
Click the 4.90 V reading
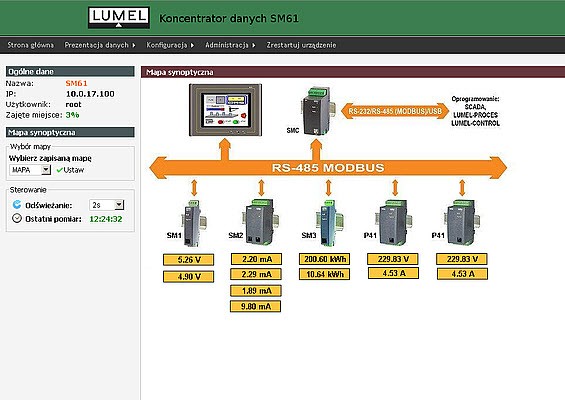coord(188,277)
